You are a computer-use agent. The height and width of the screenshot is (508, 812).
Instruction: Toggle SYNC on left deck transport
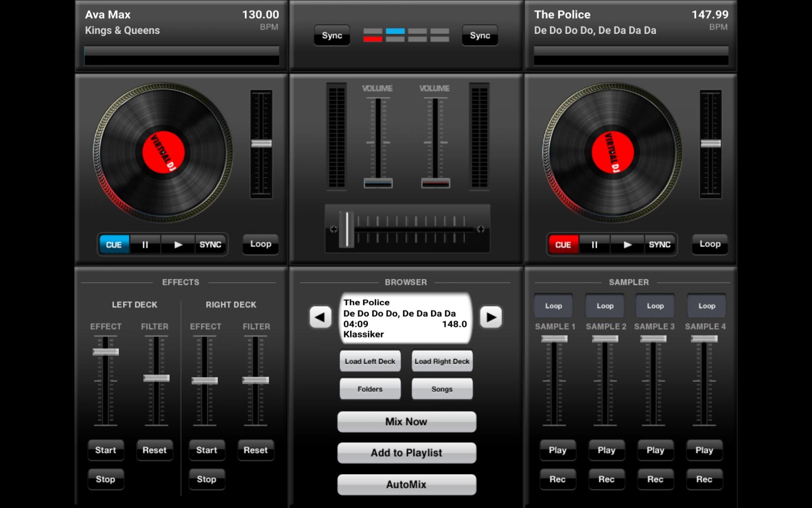pyautogui.click(x=211, y=245)
